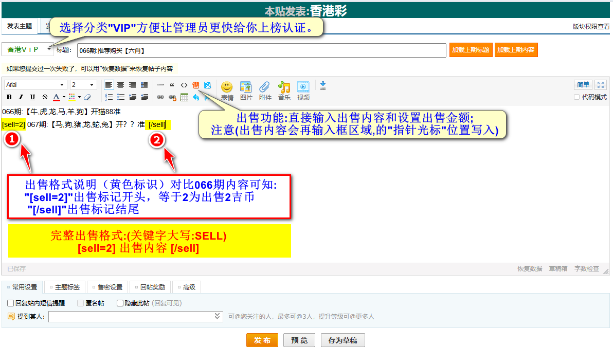Open the Arial font family dropdown
Viewport: 613px width, 364px height.
click(35, 85)
